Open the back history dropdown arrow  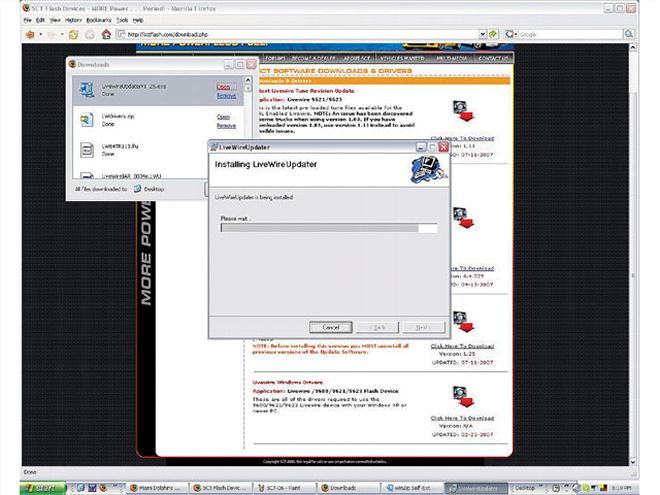pyautogui.click(x=41, y=35)
